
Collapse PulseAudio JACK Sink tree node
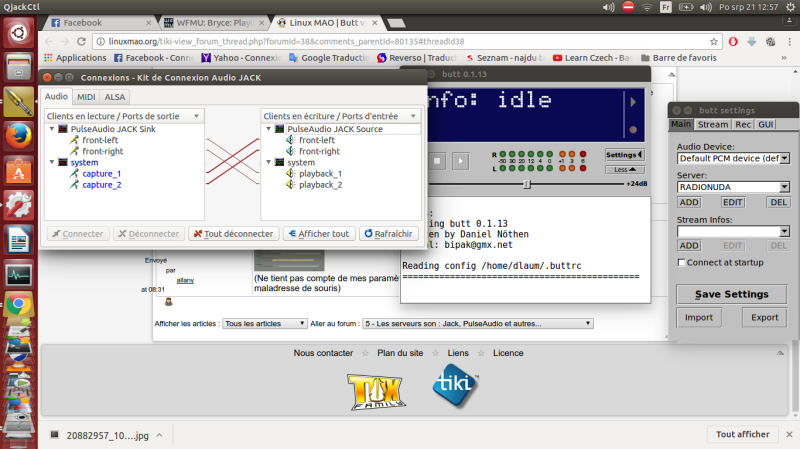(x=52, y=129)
